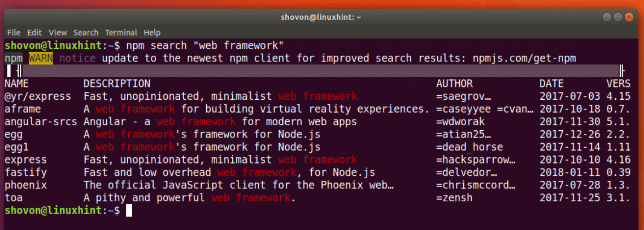Click the AUTHOR column header
Screen dimensions: 644x230
(x=454, y=84)
